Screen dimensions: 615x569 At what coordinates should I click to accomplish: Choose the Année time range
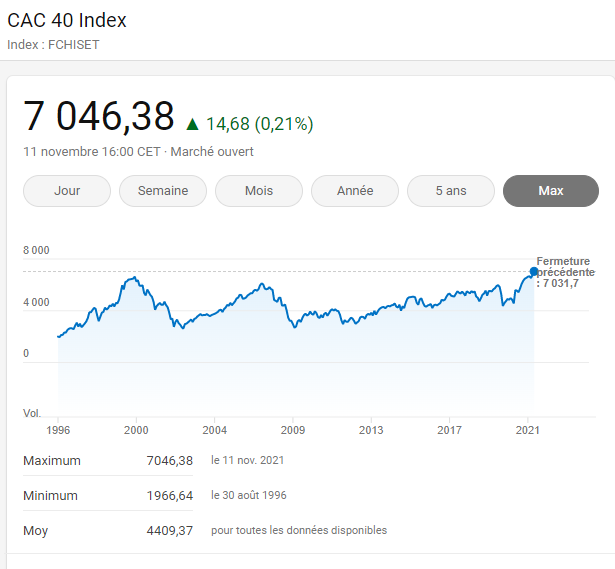[355, 191]
